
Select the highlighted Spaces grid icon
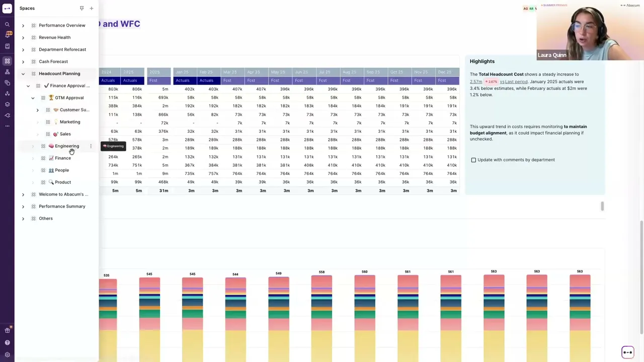coord(7,61)
